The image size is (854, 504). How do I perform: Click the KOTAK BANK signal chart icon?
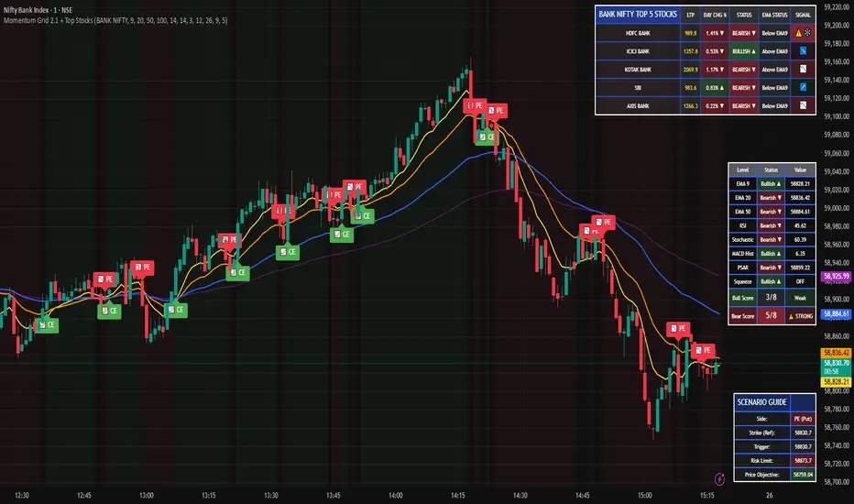[x=803, y=70]
